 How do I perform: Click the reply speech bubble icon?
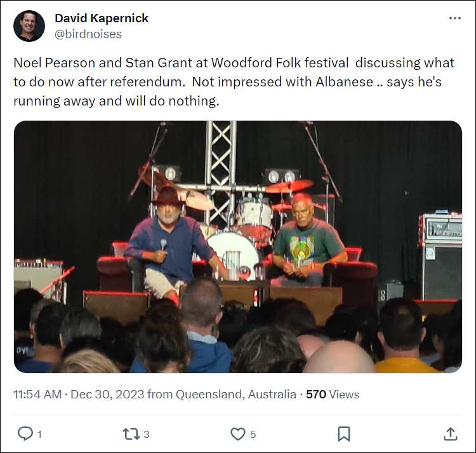coord(25,433)
